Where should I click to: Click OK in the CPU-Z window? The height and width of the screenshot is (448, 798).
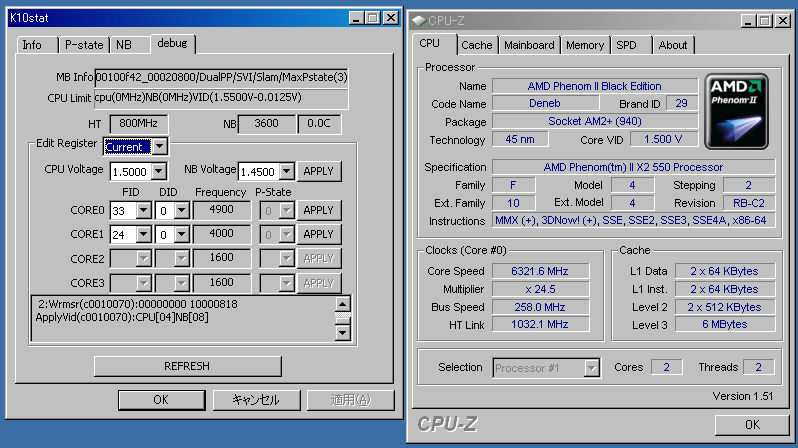[x=752, y=425]
